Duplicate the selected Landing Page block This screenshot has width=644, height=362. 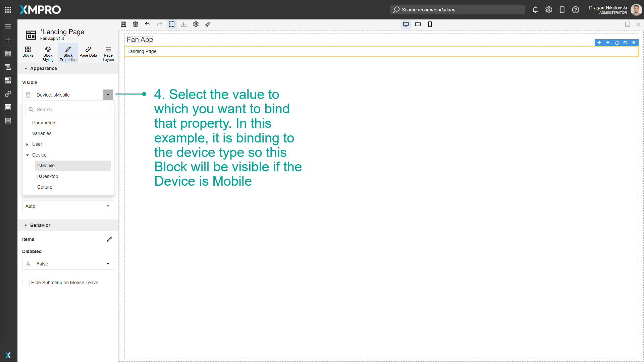tap(616, 43)
